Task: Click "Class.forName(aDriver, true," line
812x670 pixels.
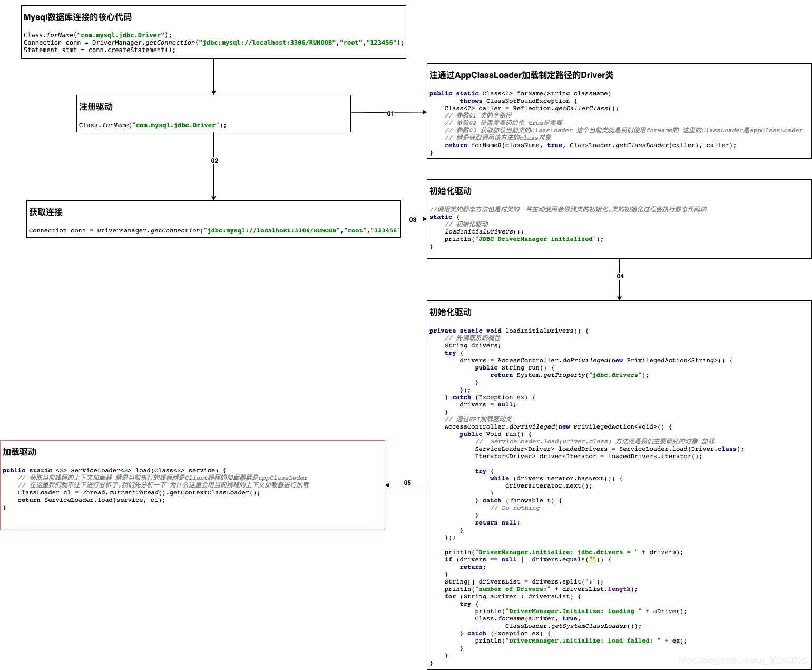Action: coord(528,618)
